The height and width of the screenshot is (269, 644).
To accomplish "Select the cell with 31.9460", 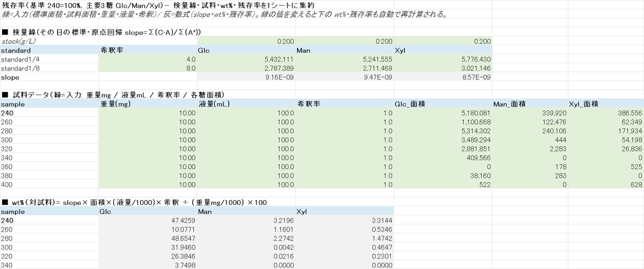I will click(x=148, y=248).
